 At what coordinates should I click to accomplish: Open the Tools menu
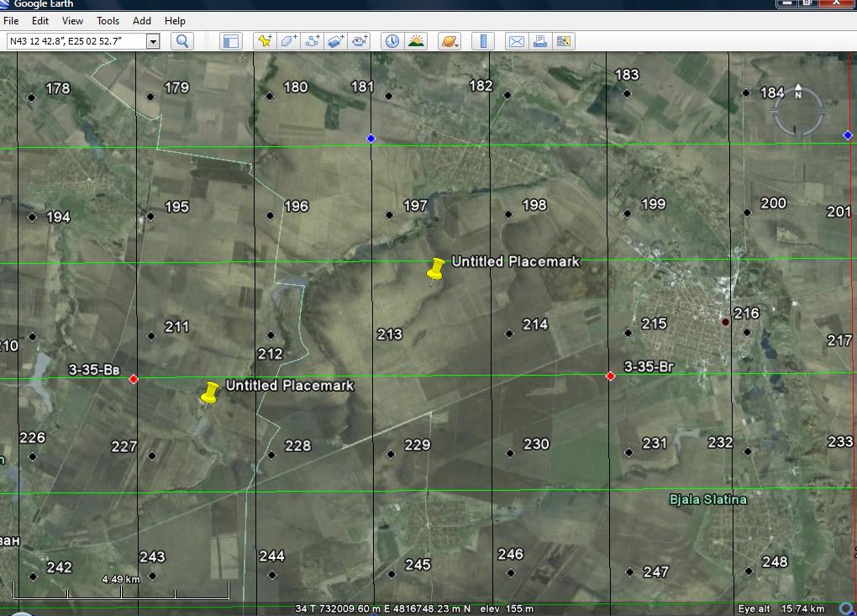coord(108,20)
